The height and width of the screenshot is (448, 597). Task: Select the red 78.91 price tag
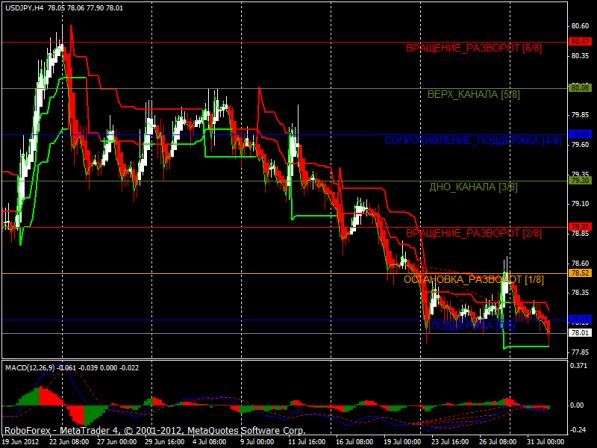click(580, 227)
